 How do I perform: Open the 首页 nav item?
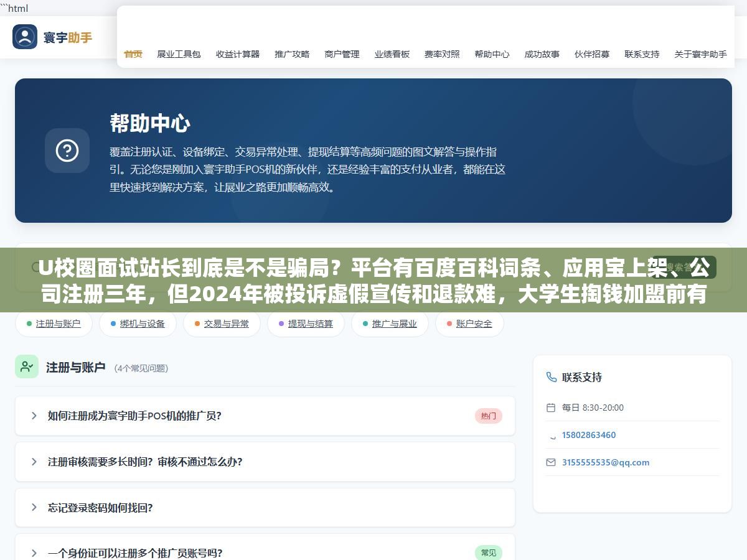(x=133, y=54)
